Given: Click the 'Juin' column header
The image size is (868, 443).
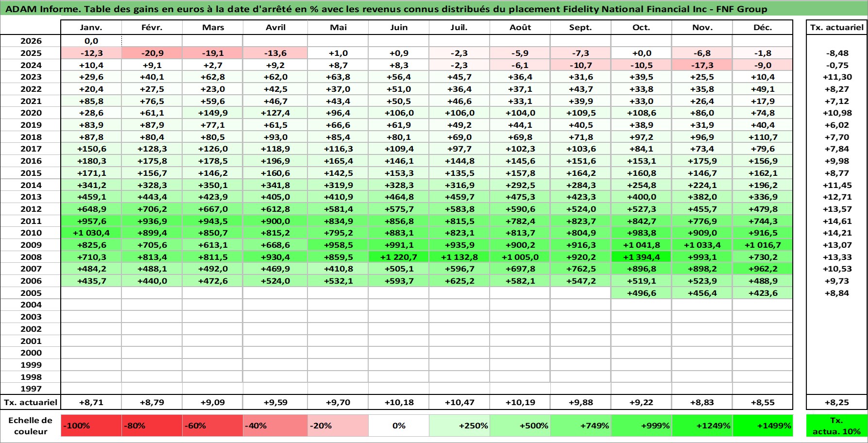Looking at the screenshot, I should point(399,28).
